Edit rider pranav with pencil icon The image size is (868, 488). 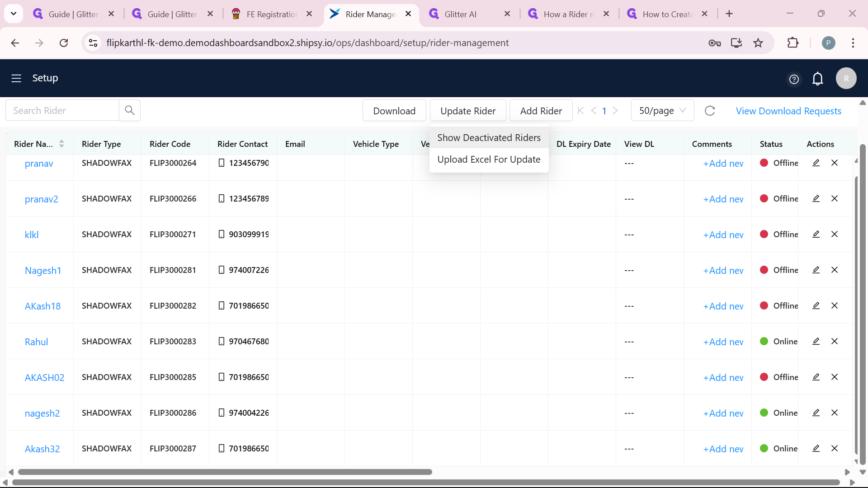[816, 163]
